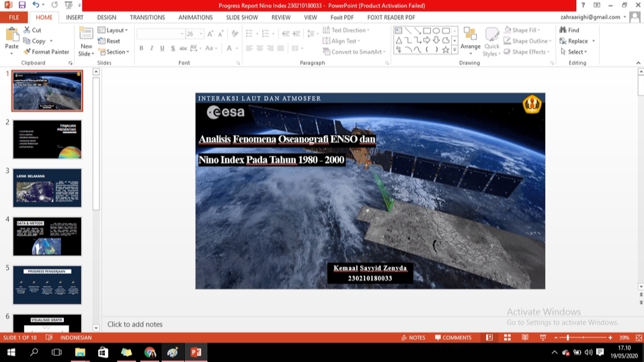This screenshot has width=644, height=362.
Task: Click the Copy button
Action: point(34,41)
